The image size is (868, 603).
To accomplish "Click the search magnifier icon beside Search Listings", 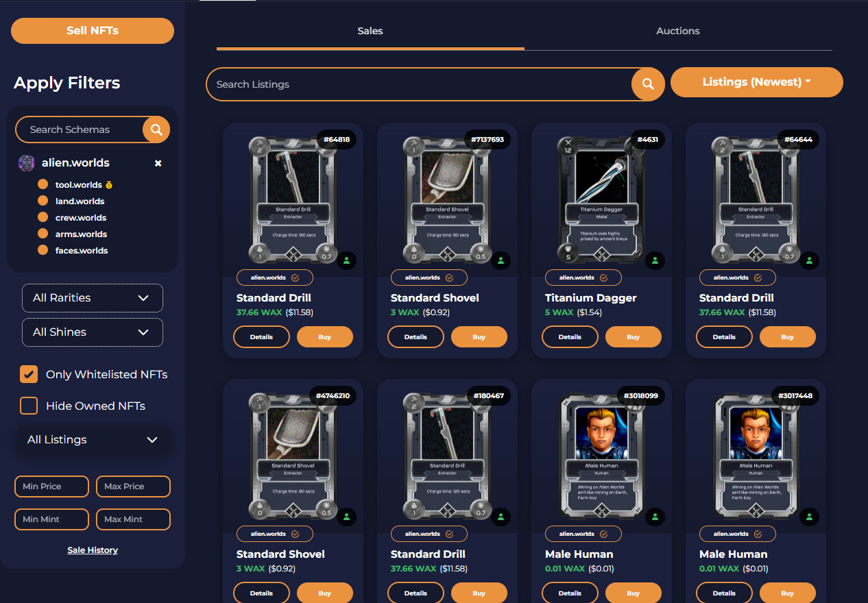I will [648, 84].
